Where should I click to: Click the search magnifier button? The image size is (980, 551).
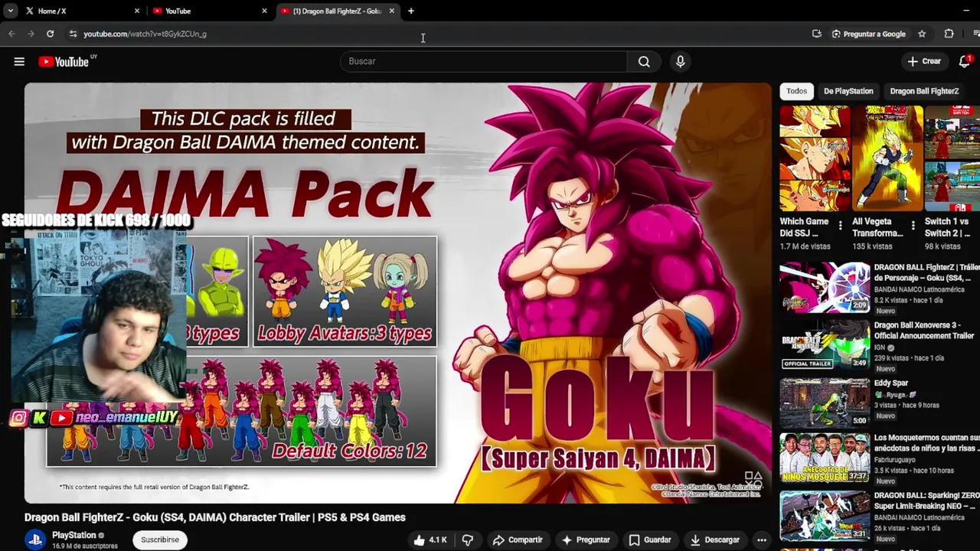click(644, 61)
